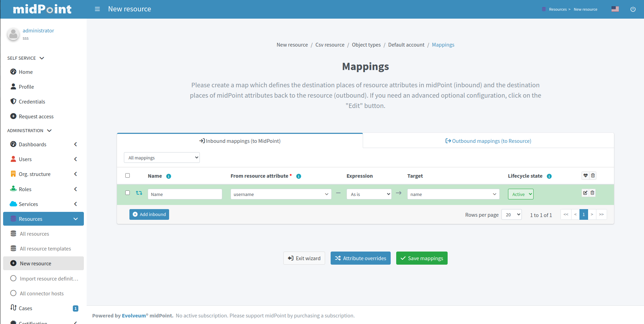This screenshot has width=644, height=324.
Task: Switch to Outbound mappings (to Resource) tab
Action: [x=488, y=141]
